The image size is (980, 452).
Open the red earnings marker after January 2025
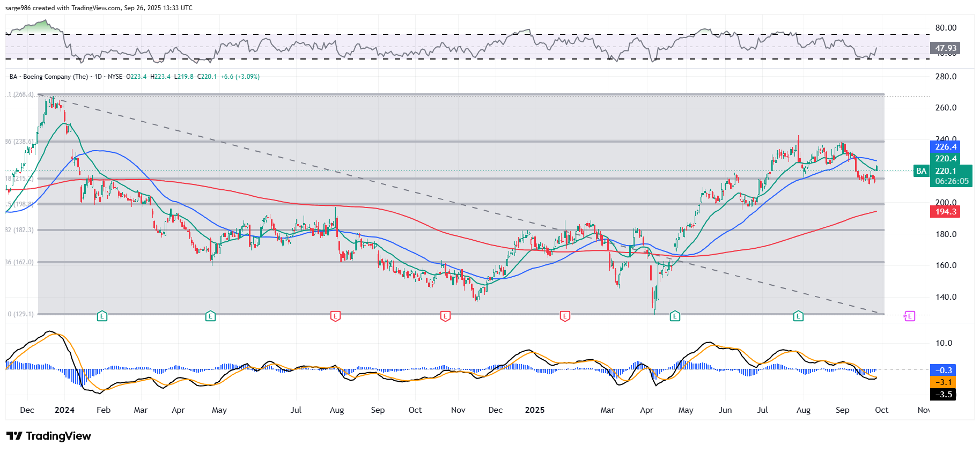tap(564, 316)
